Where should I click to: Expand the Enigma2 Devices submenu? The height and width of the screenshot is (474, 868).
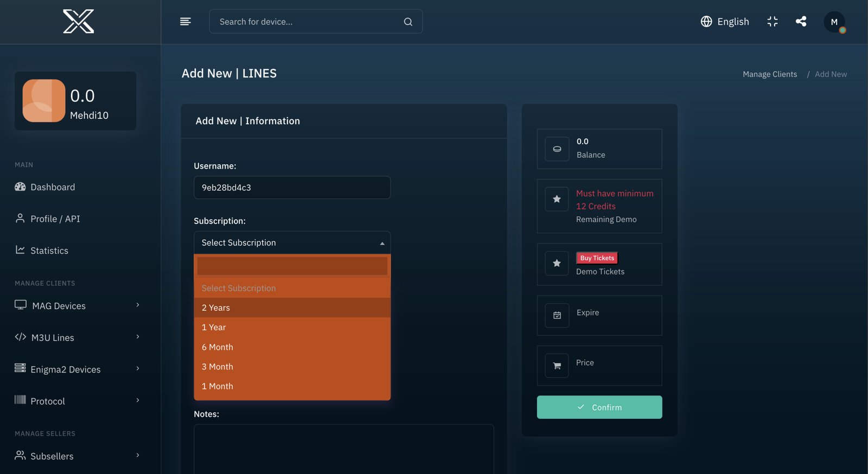pos(76,369)
